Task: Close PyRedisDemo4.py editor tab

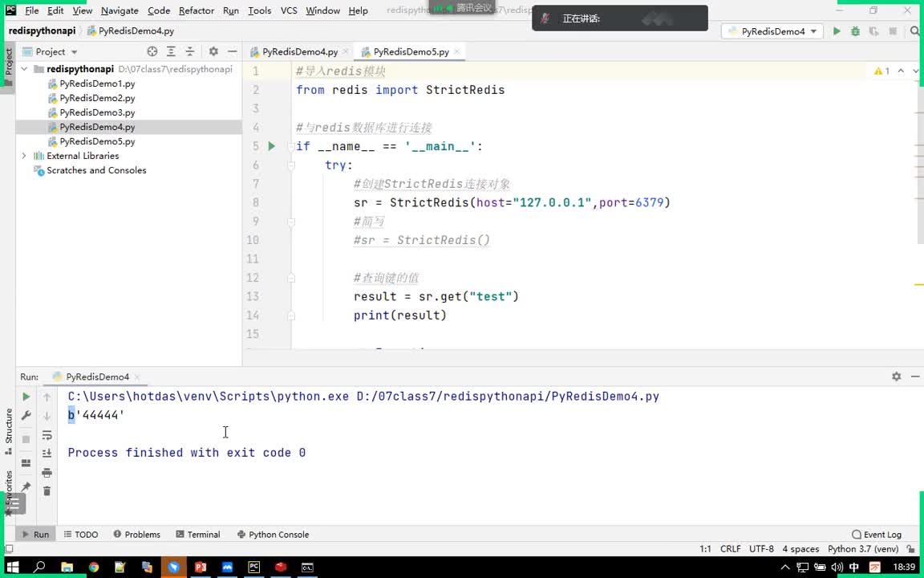Action: (345, 52)
